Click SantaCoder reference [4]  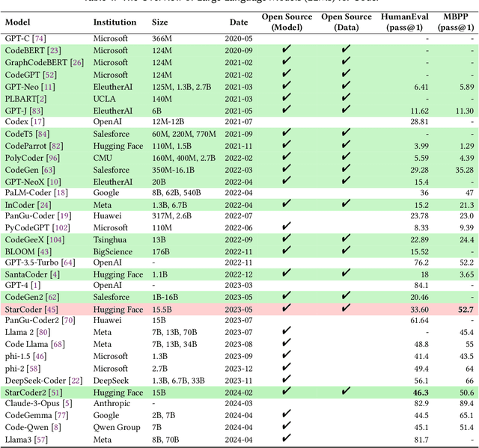[x=55, y=274]
